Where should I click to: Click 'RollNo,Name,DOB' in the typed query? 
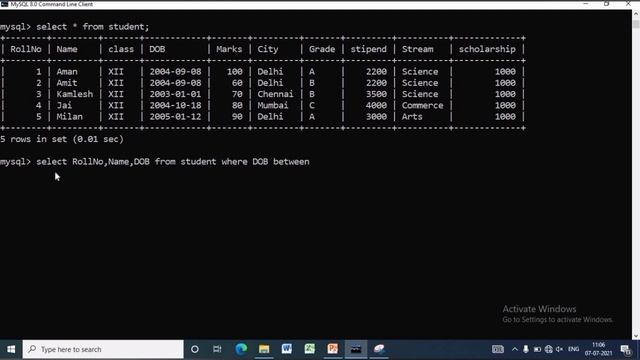pos(111,162)
